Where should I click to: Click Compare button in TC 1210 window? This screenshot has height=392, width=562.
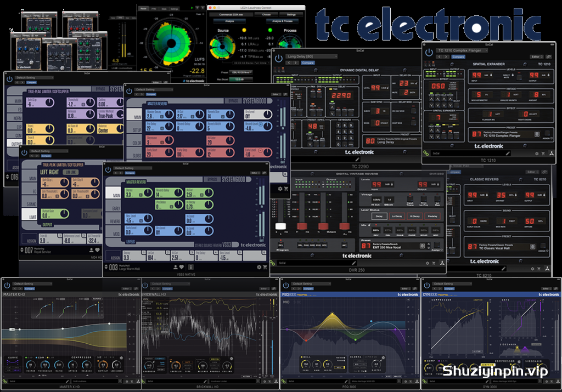coord(458,57)
